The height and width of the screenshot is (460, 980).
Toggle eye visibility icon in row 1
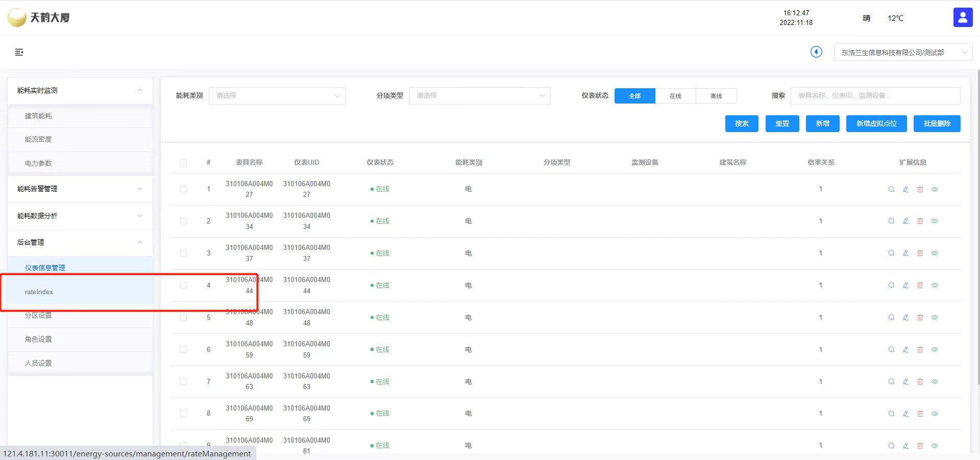[935, 189]
